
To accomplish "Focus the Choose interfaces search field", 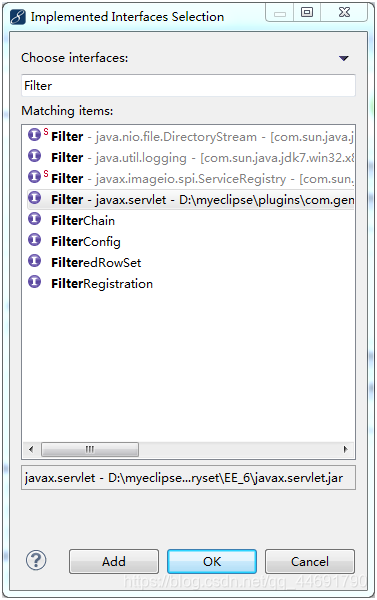I will click(x=188, y=85).
